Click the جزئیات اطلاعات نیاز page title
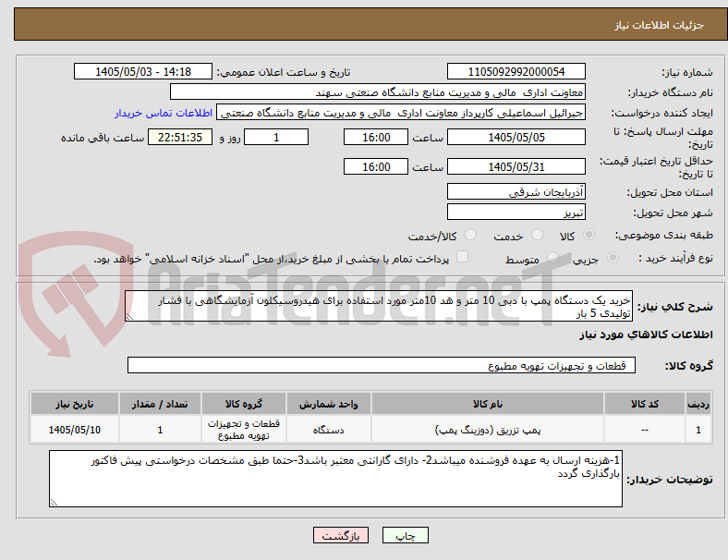 pyautogui.click(x=660, y=25)
